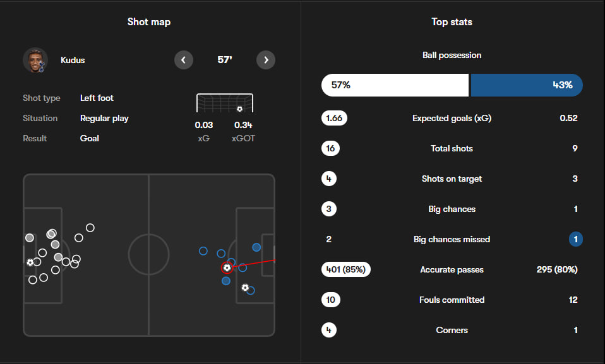605x364 pixels.
Task: Click Kudus player avatar photo
Action: pos(35,60)
